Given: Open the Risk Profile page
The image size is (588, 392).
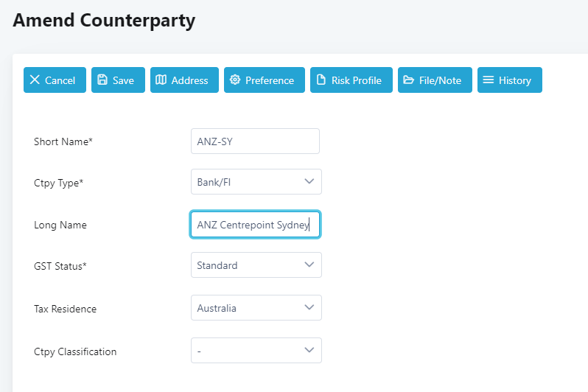Looking at the screenshot, I should [351, 80].
